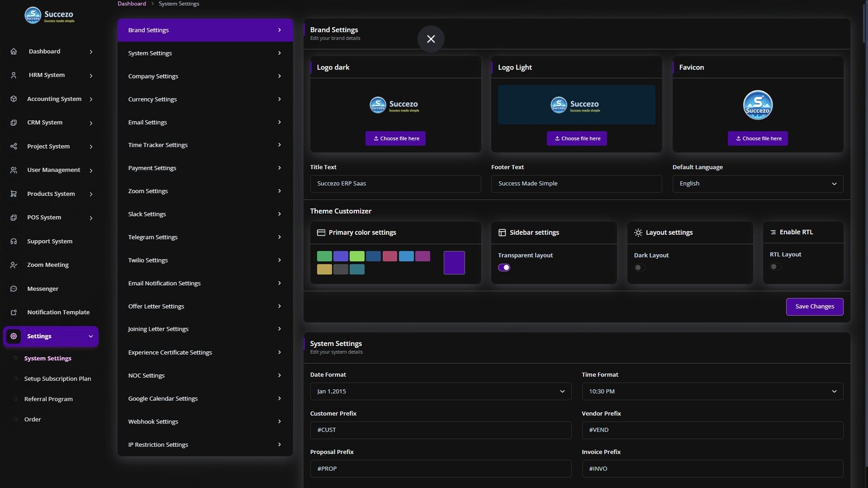
Task: Enable the Dark Layout switch
Action: click(640, 267)
